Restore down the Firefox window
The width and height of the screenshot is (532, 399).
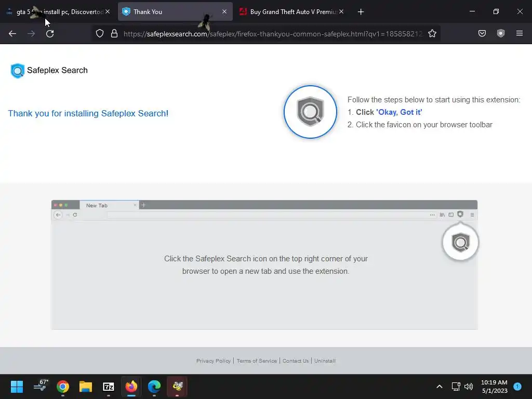click(x=496, y=11)
